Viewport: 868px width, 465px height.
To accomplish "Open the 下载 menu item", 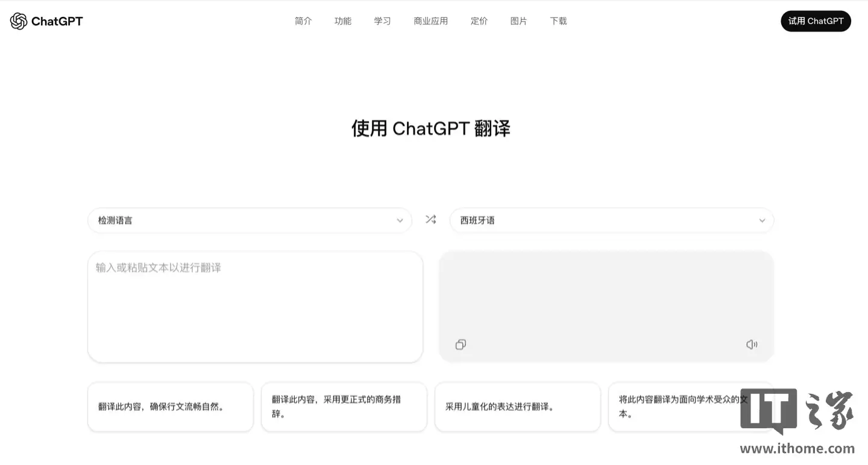I will pos(558,20).
